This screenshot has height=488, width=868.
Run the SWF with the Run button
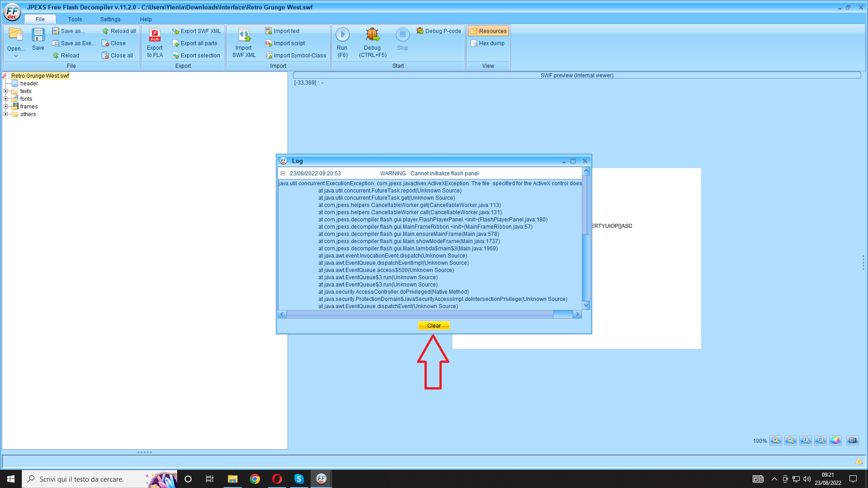point(343,42)
